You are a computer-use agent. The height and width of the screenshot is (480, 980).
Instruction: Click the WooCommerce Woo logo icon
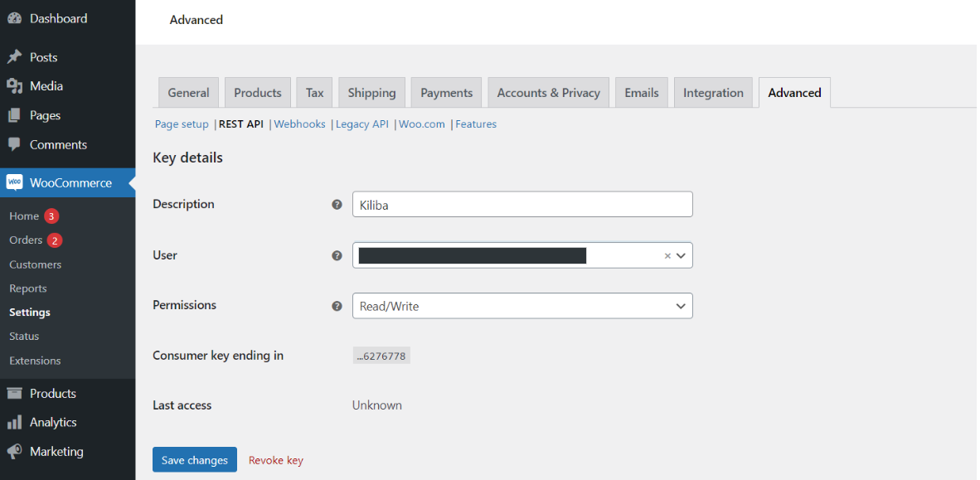(14, 182)
